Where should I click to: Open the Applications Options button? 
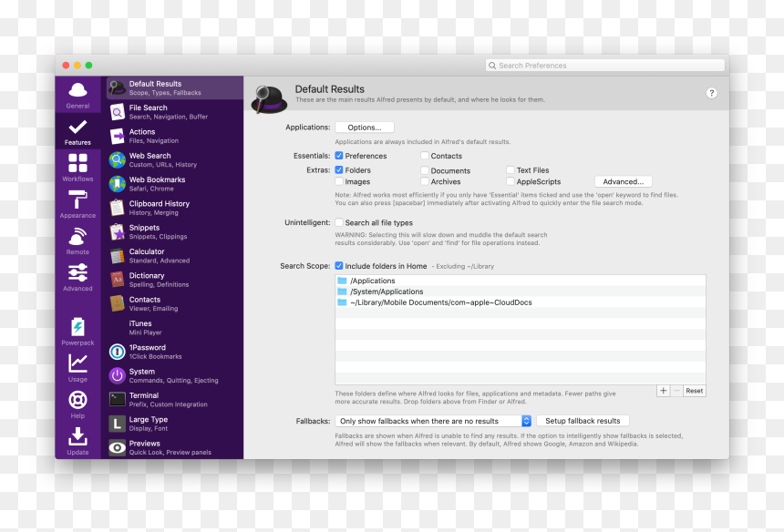click(365, 128)
